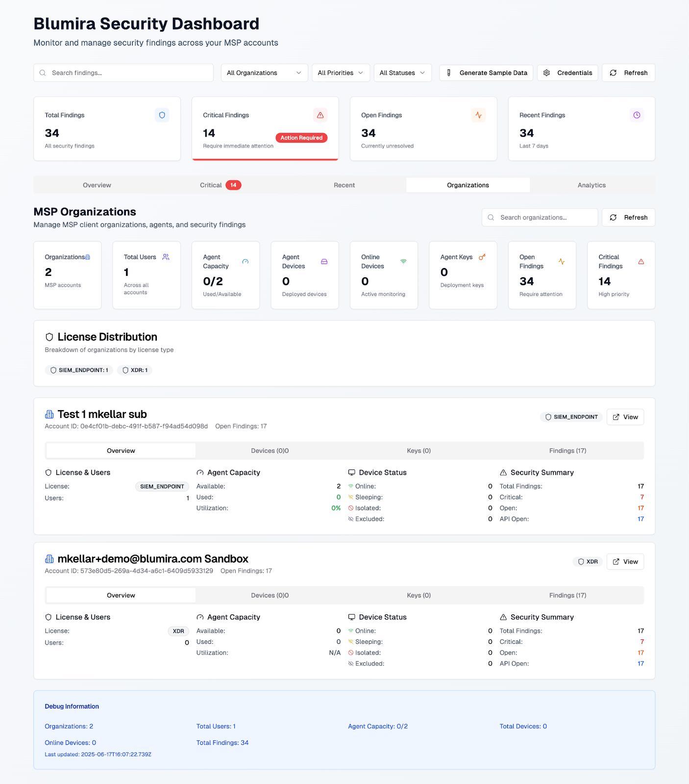Click the triangle icon in the Critical Findings stat card showing High priority
Image resolution: width=689 pixels, height=784 pixels.
click(641, 262)
